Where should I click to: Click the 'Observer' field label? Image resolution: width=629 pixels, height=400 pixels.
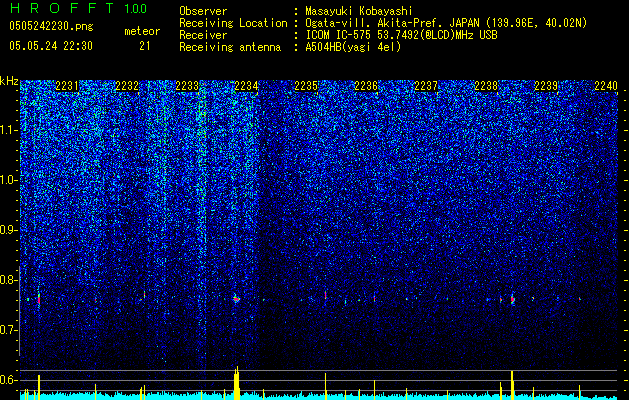tap(203, 11)
